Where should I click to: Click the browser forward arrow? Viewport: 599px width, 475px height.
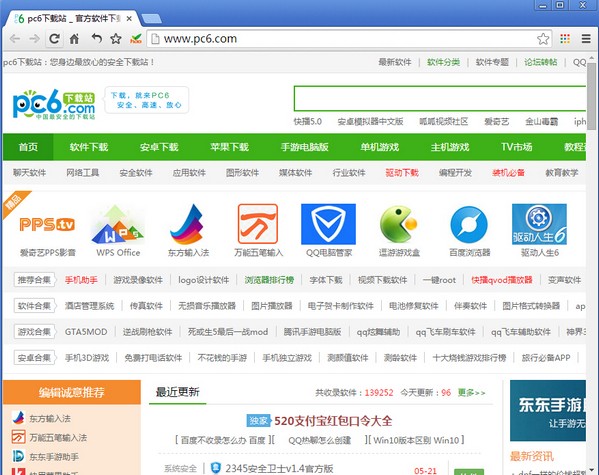click(x=34, y=39)
